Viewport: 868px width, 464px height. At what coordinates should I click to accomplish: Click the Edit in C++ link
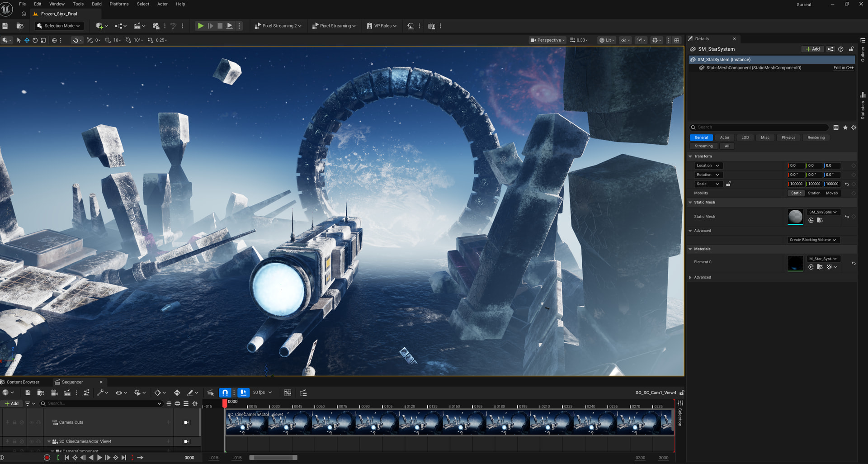click(843, 68)
